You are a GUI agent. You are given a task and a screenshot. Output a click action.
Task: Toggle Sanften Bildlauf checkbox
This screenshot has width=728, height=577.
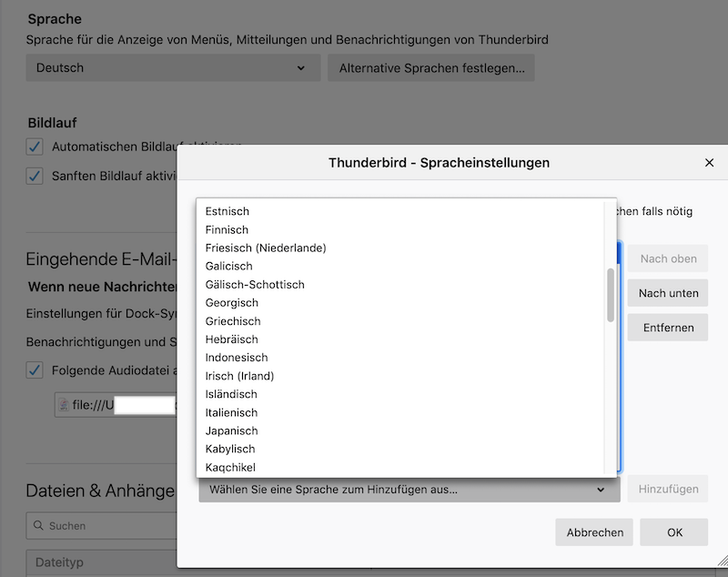(x=35, y=176)
